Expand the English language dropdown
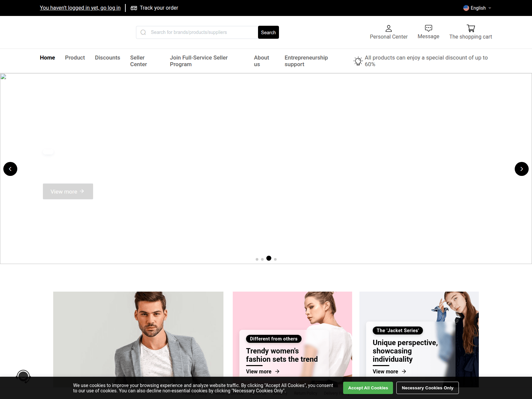This screenshot has width=532, height=399. coord(477,8)
